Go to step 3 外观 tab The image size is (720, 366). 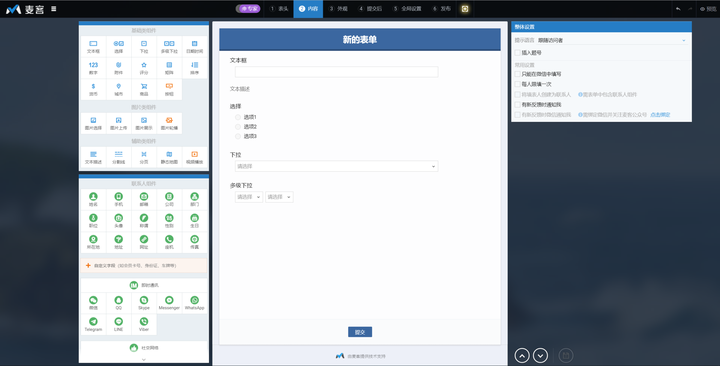338,9
